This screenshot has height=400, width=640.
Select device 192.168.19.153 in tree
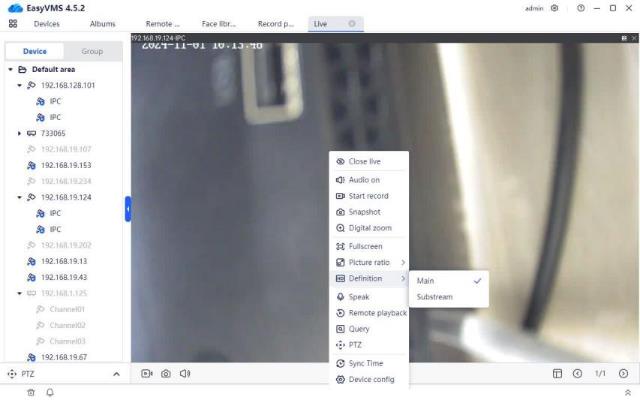pos(66,165)
